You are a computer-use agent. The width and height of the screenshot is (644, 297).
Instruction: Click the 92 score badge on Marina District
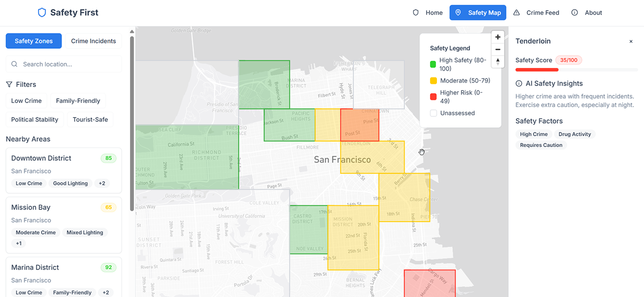pos(108,267)
